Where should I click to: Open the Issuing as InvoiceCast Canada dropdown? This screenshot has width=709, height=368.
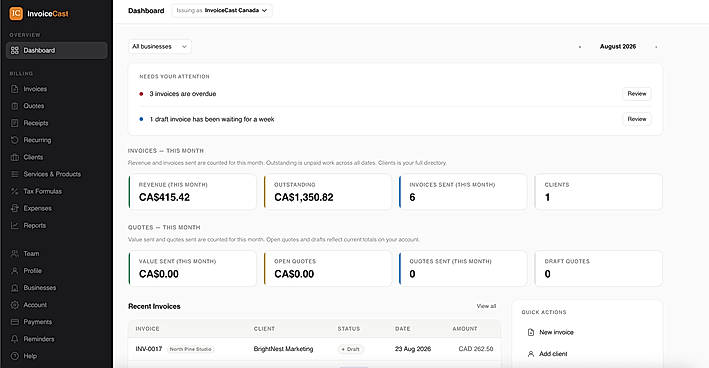pos(222,10)
